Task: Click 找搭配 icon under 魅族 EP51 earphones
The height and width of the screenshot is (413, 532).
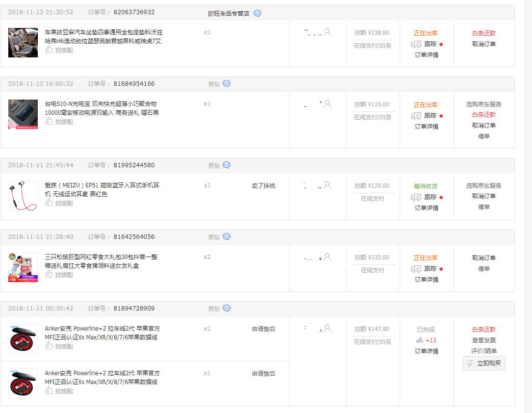Action: tap(49, 203)
